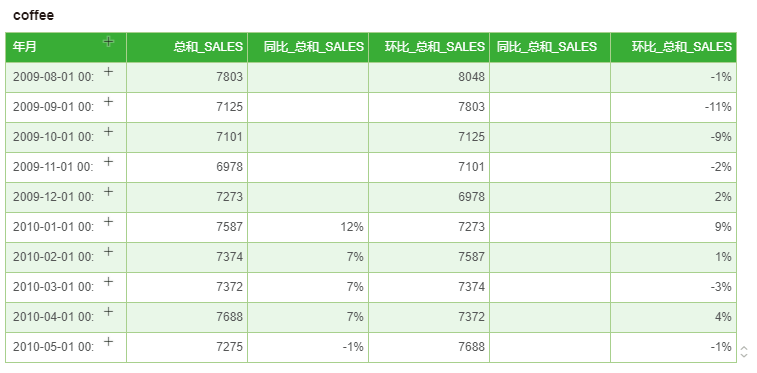
Task: Click plus icon beside 2009-10-01
Action: [109, 132]
